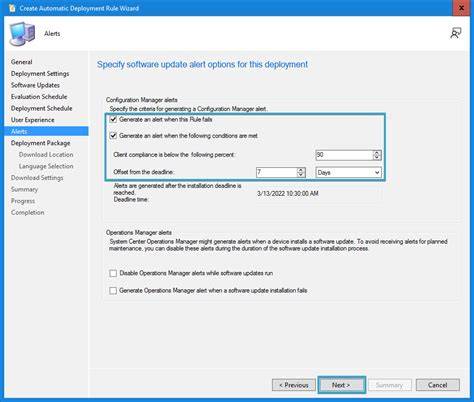Click the feedback person icon
The width and height of the screenshot is (474, 402).
[456, 33]
